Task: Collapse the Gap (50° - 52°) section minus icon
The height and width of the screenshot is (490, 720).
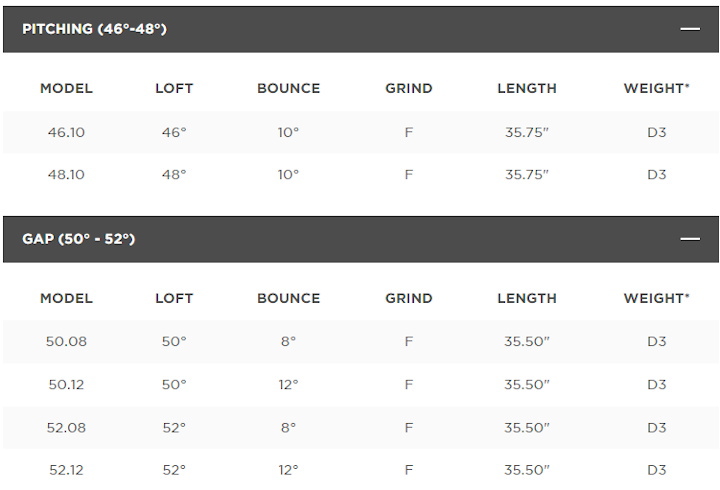Action: pos(690,239)
